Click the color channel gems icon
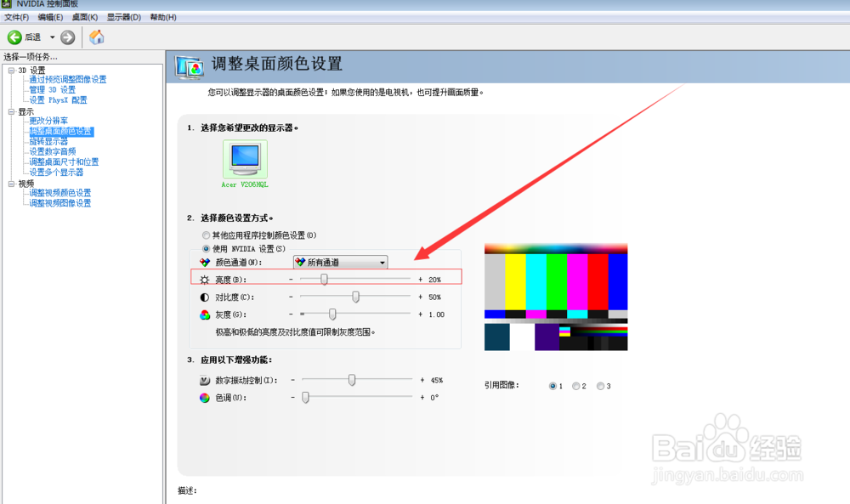 click(204, 263)
